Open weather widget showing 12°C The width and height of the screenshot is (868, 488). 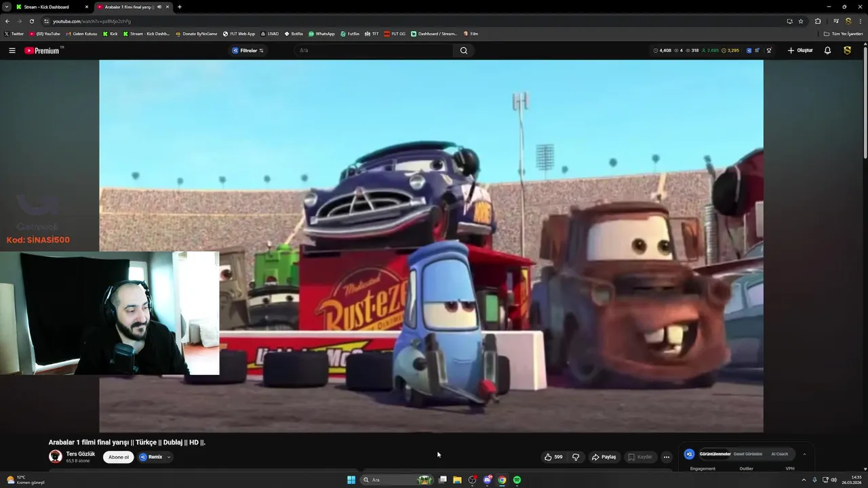tap(24, 480)
